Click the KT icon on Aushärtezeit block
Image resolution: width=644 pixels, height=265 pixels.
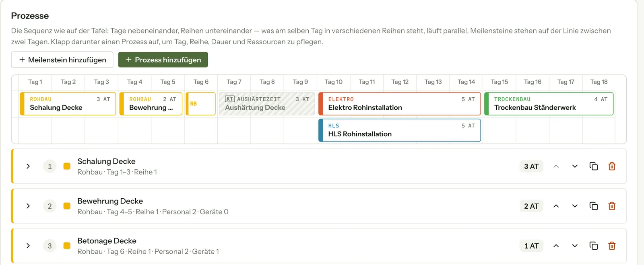230,99
